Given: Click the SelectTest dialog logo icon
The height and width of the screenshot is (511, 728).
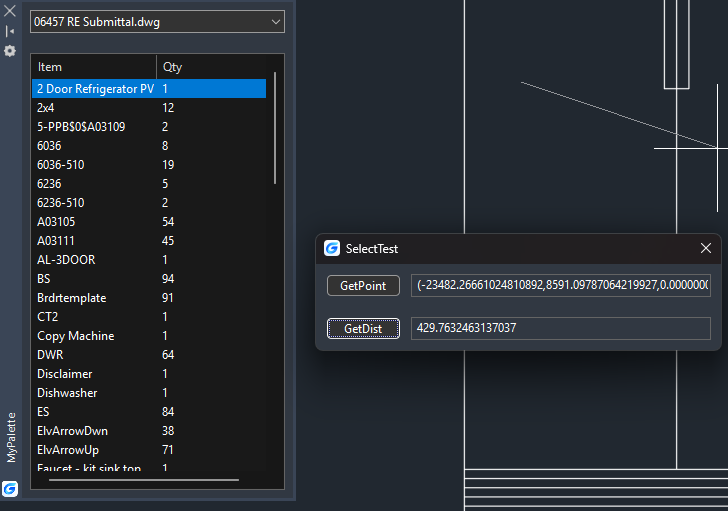Looking at the screenshot, I should coord(332,248).
